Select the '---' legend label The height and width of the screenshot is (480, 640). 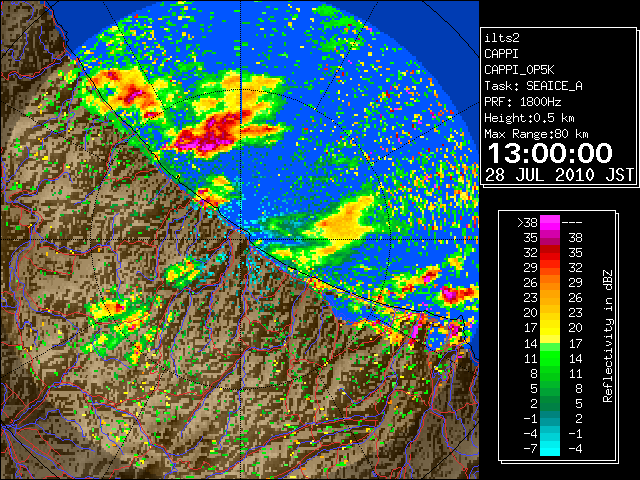(572, 222)
